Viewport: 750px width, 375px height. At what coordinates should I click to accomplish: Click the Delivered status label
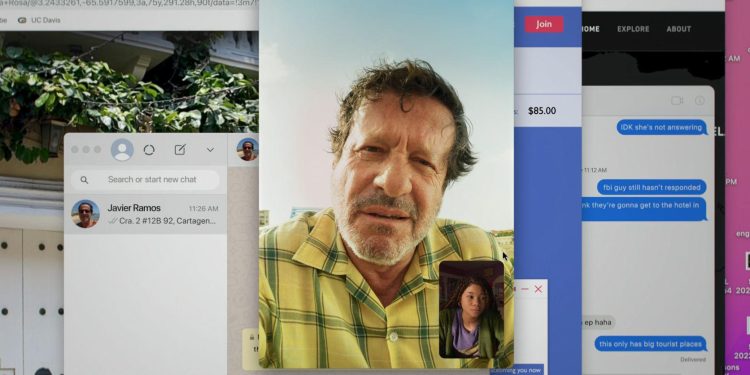click(x=693, y=359)
